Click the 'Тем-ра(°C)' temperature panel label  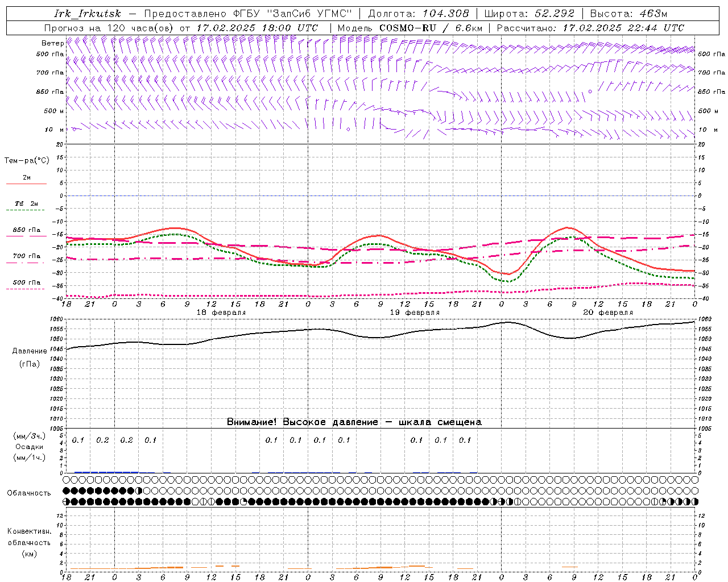pyautogui.click(x=27, y=161)
